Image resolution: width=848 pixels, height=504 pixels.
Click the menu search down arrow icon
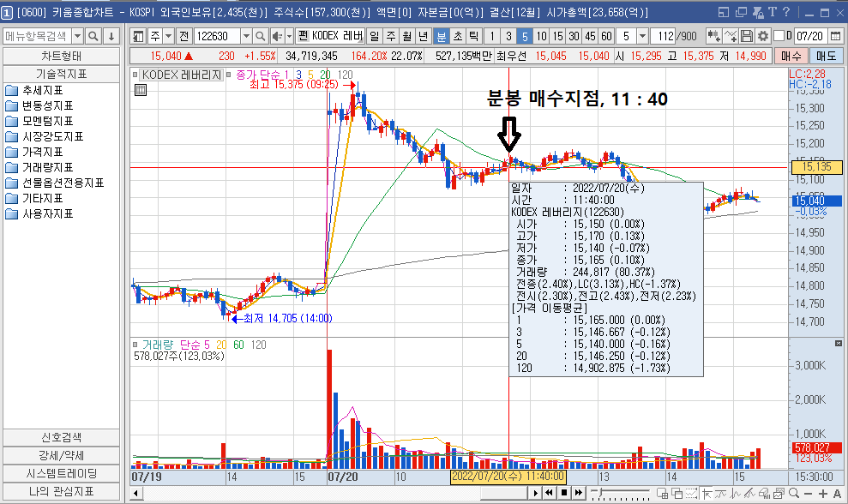(111, 36)
